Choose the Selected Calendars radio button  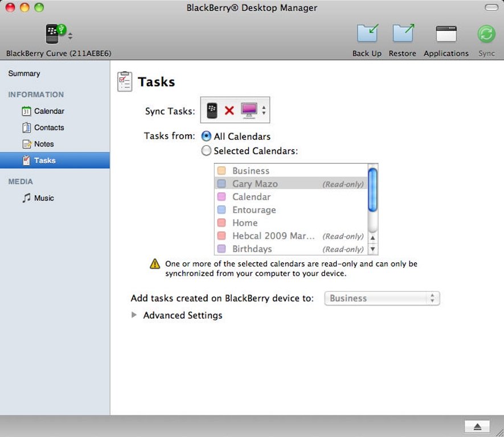point(206,151)
